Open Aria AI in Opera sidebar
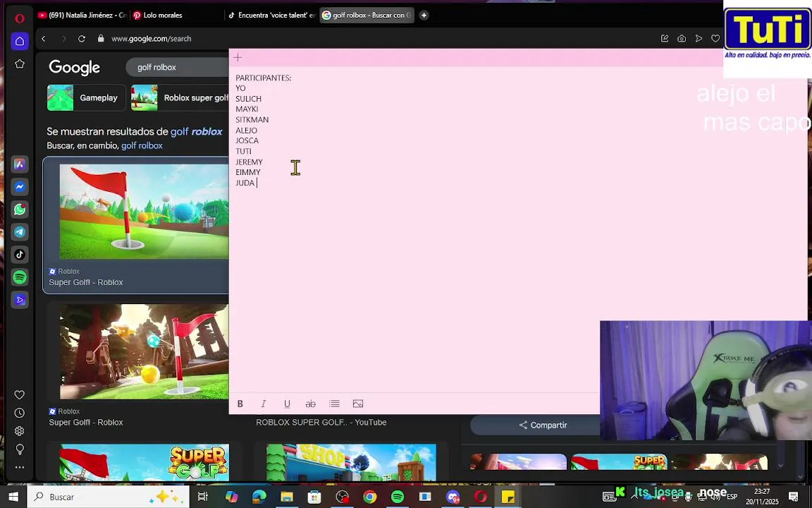 20,164
